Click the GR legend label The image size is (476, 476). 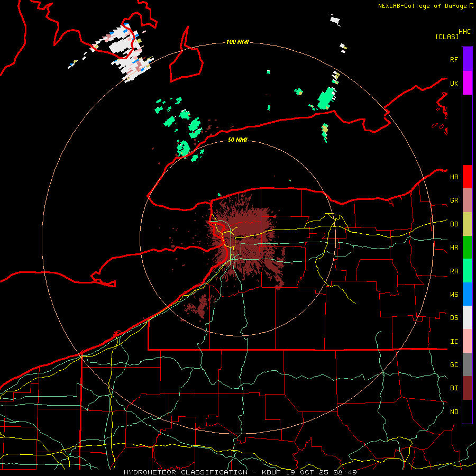click(x=454, y=200)
